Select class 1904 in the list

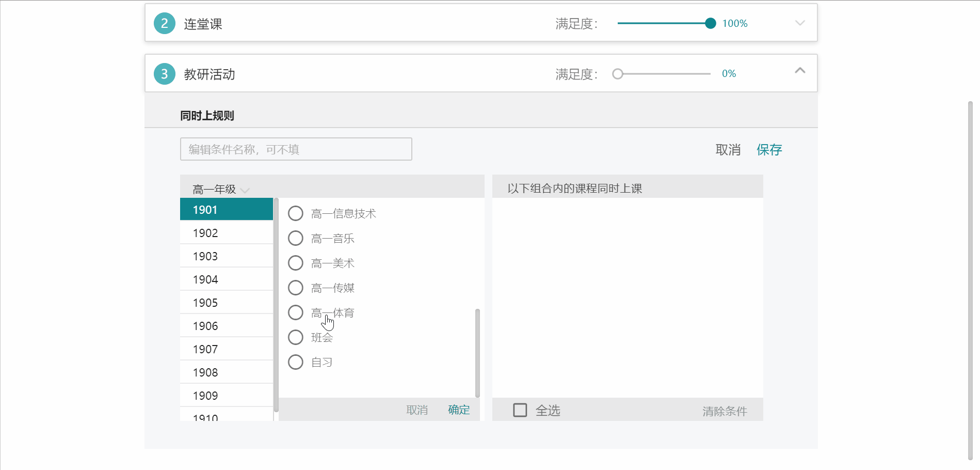tap(227, 279)
